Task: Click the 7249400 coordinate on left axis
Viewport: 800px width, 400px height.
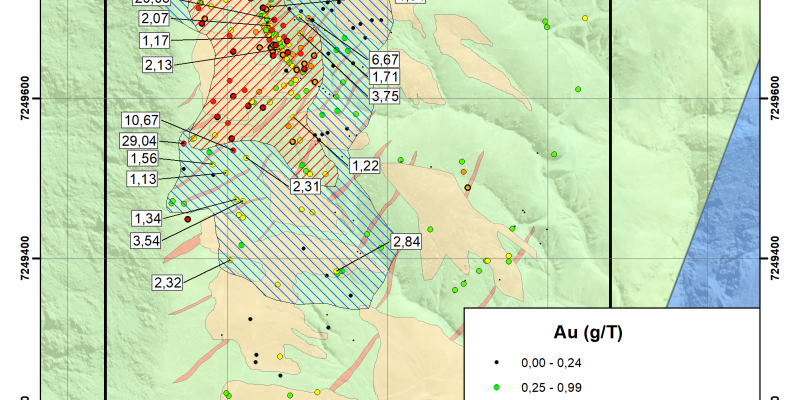Action: point(38,258)
